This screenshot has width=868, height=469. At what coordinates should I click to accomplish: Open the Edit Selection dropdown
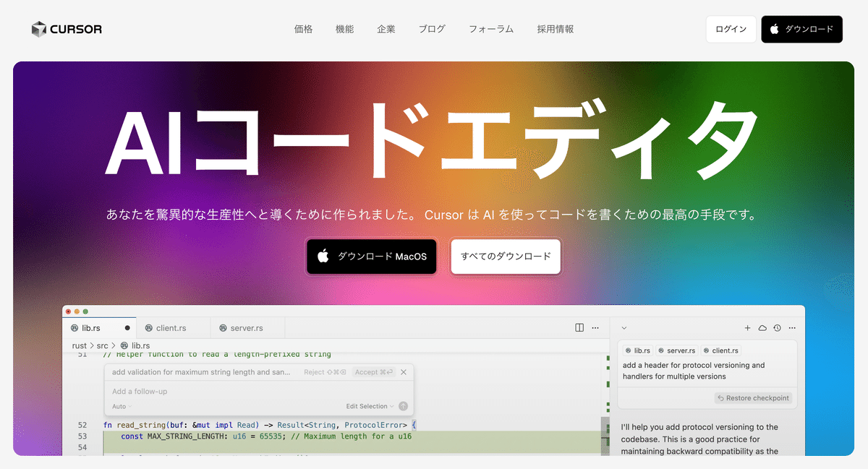pos(367,406)
